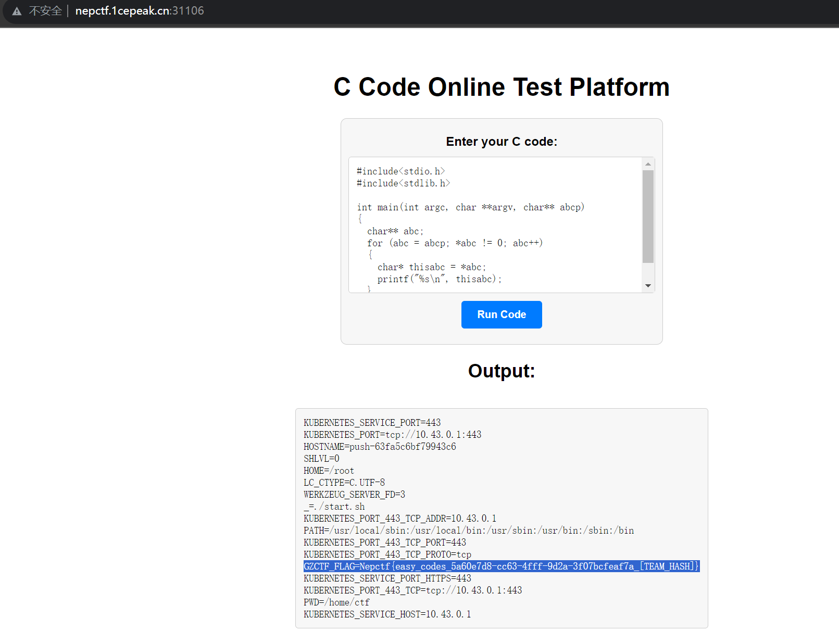Click the "不安全" security label
This screenshot has height=644, width=839.
coord(45,11)
